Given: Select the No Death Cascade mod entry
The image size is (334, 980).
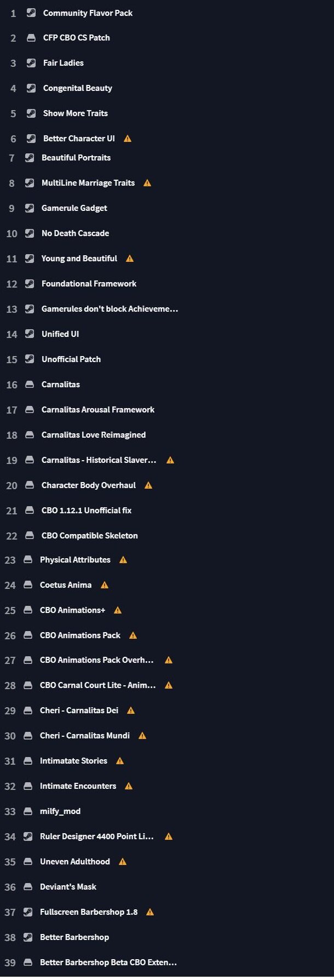Looking at the screenshot, I should point(75,233).
